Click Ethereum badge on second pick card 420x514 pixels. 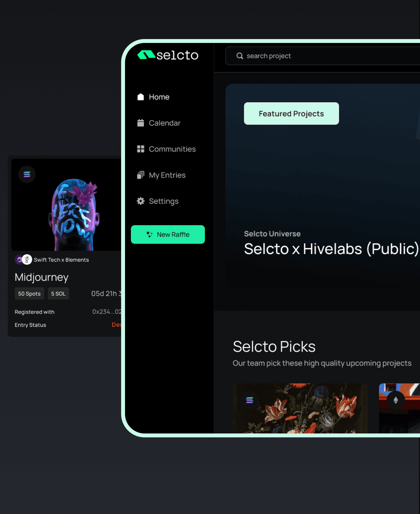click(x=396, y=400)
